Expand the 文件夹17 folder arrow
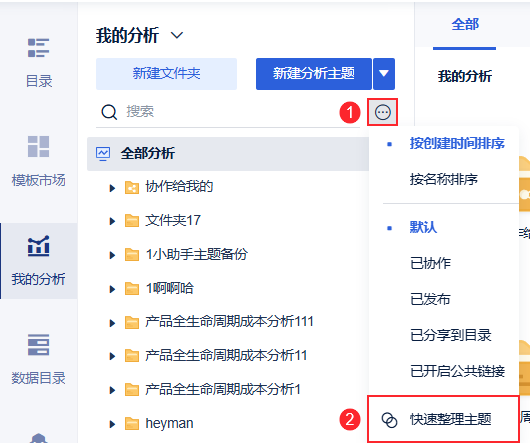The width and height of the screenshot is (530, 443). (x=112, y=221)
